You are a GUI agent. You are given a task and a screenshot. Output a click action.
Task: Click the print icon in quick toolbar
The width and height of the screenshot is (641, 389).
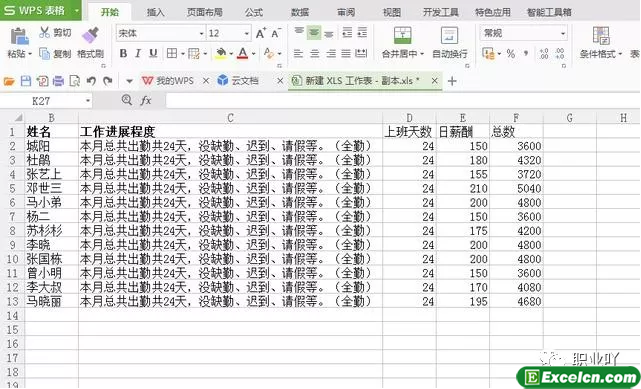pyautogui.click(x=58, y=81)
